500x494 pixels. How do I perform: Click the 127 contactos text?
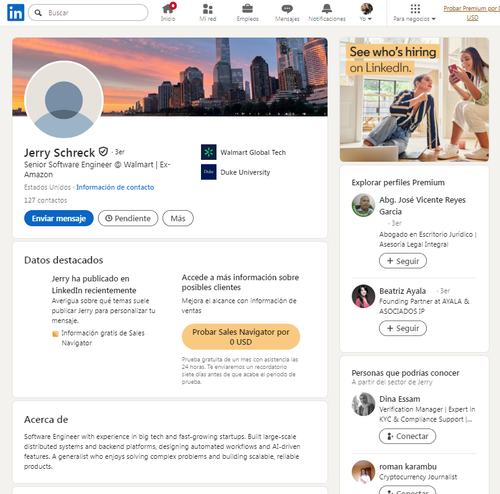point(46,200)
